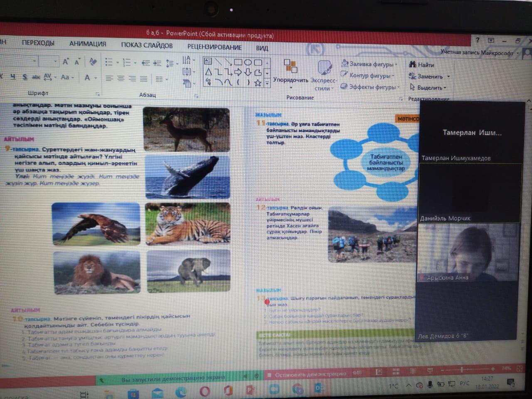Click the bulleted list icon
Viewport: 532px width, 399px height.
click(x=109, y=62)
